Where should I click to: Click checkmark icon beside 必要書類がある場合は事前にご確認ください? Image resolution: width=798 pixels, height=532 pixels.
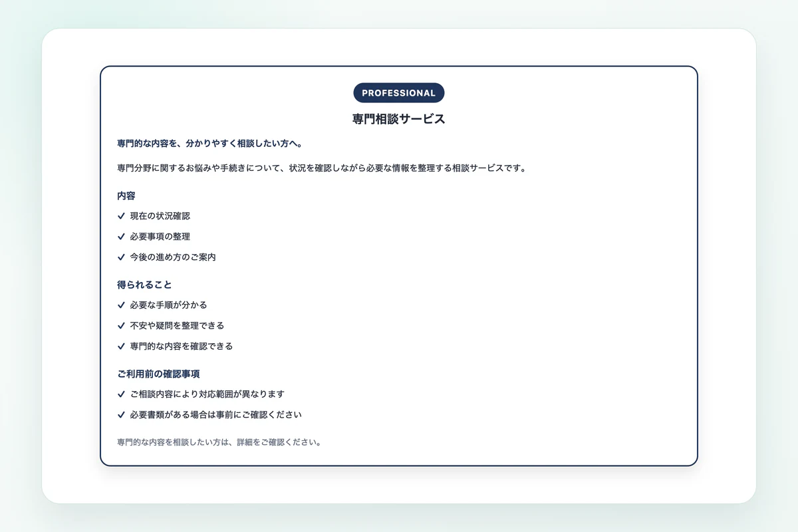point(121,415)
